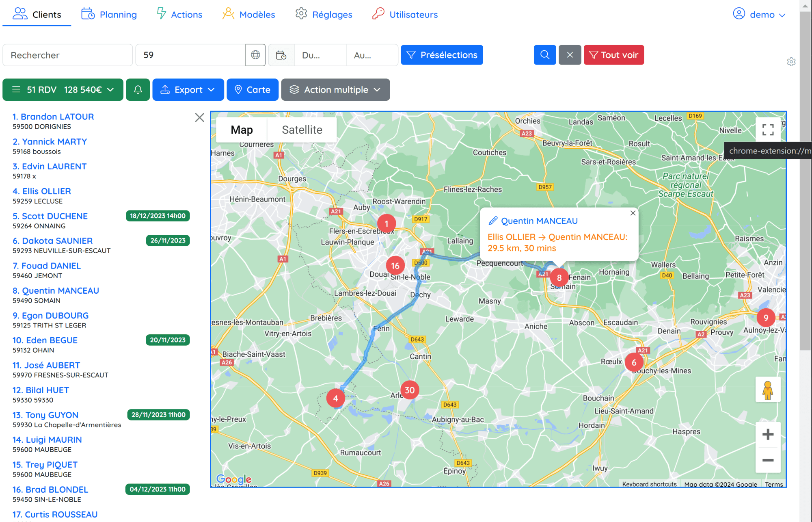Toggle map fullscreen view
This screenshot has width=812, height=522.
(767, 130)
